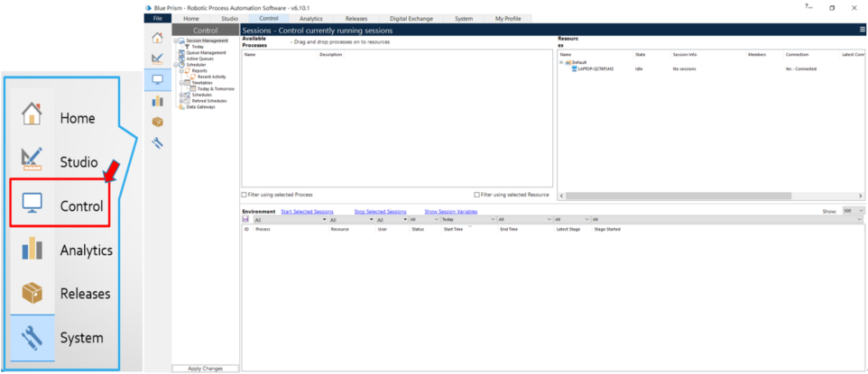Select the small monitor Control icon in sidebar
Image resolution: width=868 pixels, height=374 pixels.
click(157, 79)
